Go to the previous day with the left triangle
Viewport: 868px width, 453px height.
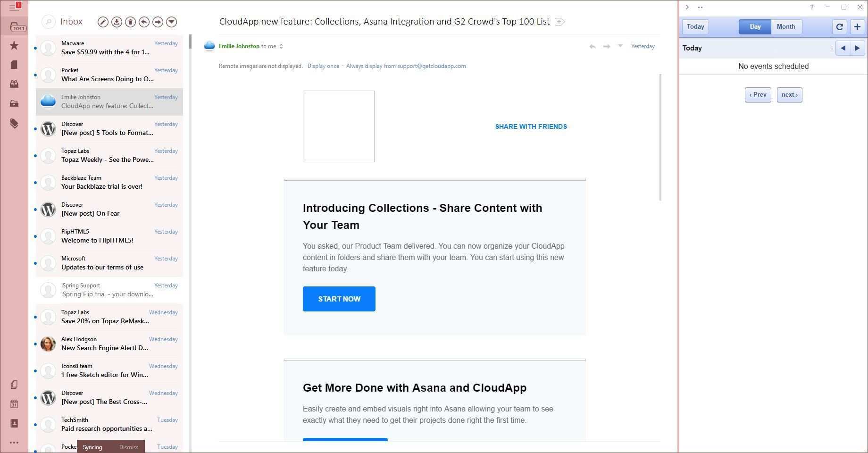pyautogui.click(x=843, y=48)
